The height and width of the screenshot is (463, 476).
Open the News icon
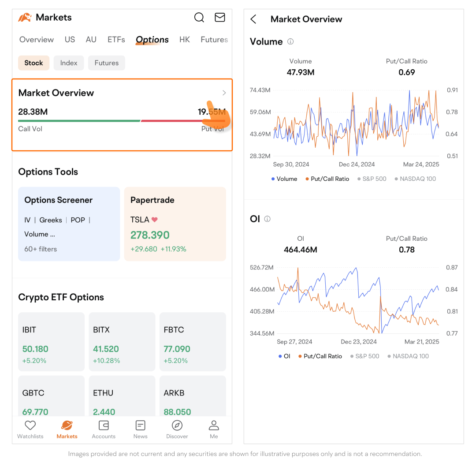pos(140,426)
